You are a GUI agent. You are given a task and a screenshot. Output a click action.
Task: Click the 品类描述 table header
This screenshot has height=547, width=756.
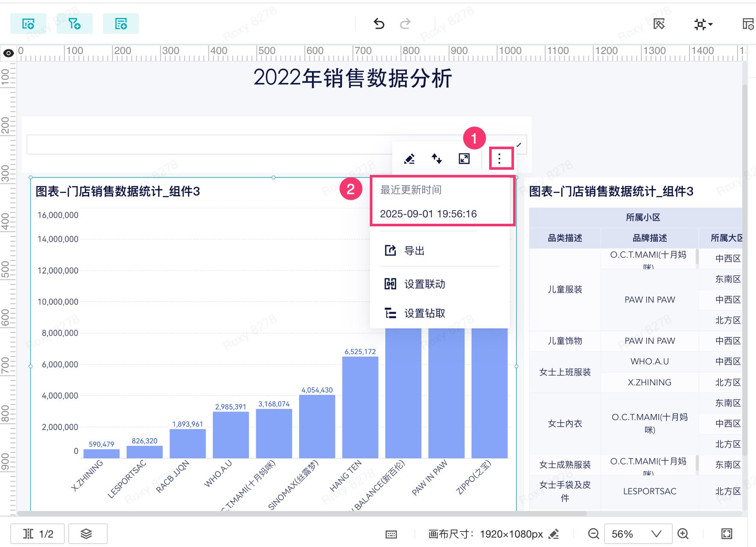pos(565,238)
